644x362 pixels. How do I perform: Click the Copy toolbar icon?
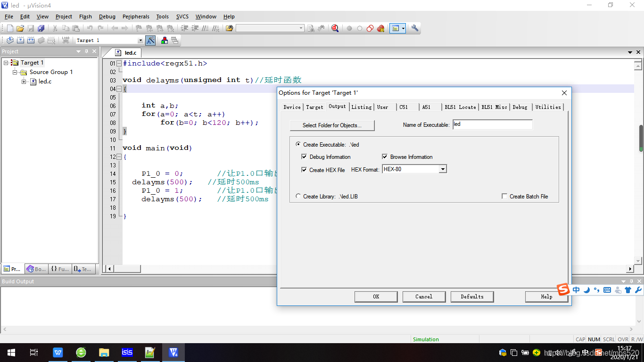66,28
